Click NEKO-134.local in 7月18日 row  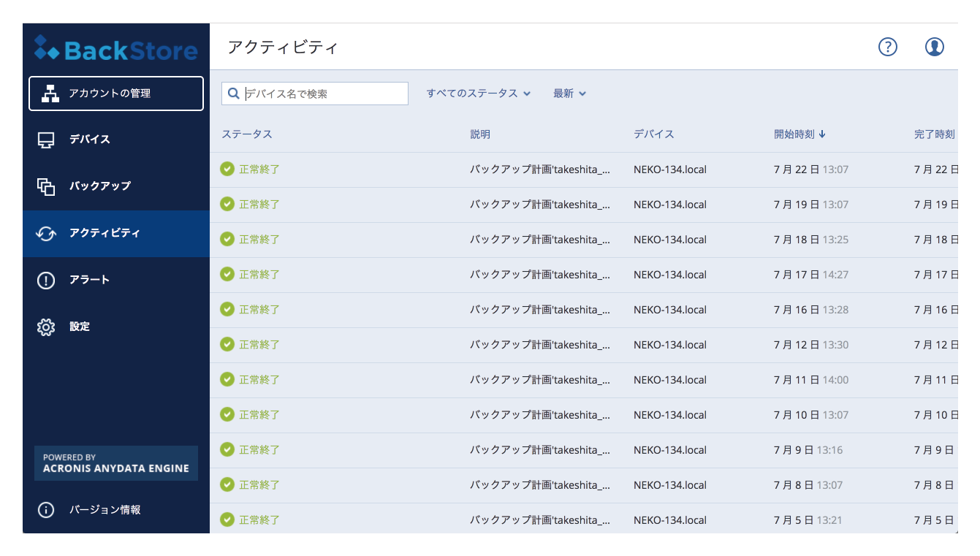click(670, 240)
